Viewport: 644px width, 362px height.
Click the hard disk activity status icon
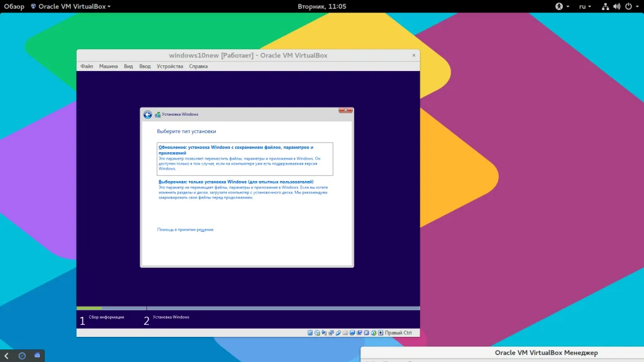coord(311,332)
